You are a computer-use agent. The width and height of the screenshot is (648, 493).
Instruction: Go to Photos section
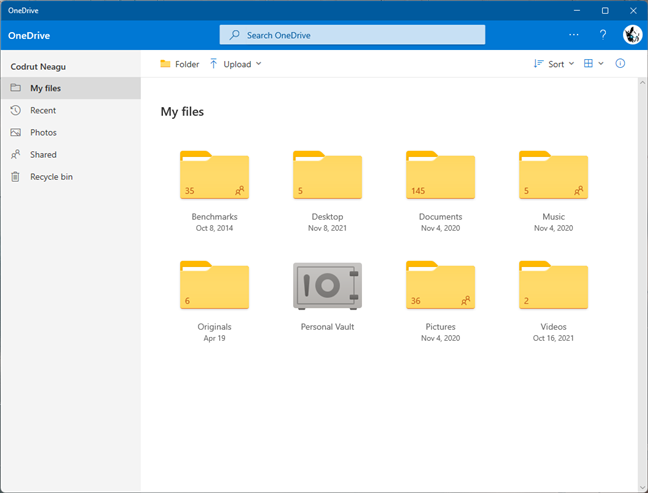pos(71,132)
